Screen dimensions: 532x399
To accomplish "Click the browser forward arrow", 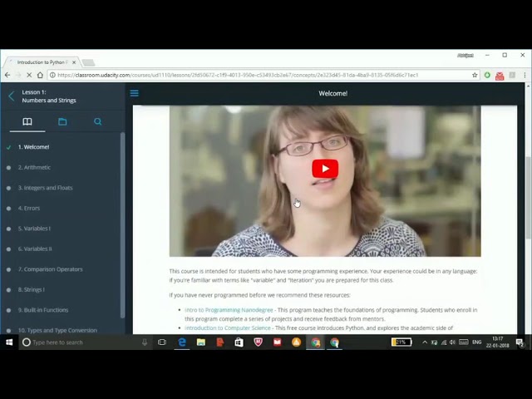I will point(18,75).
